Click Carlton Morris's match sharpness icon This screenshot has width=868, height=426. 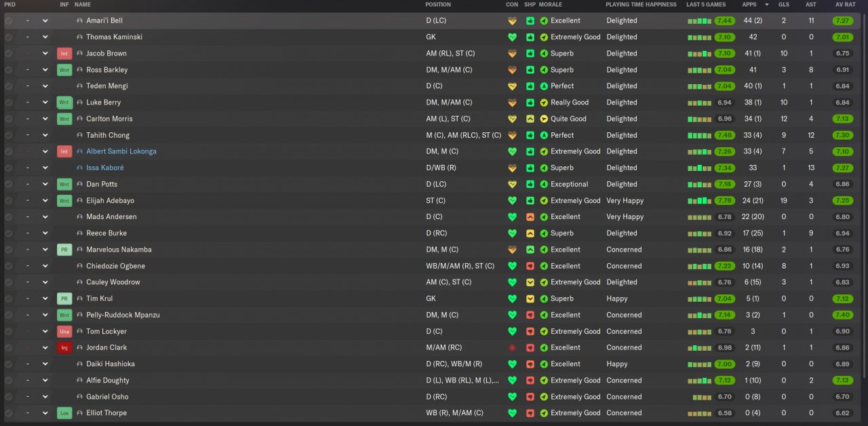click(530, 119)
